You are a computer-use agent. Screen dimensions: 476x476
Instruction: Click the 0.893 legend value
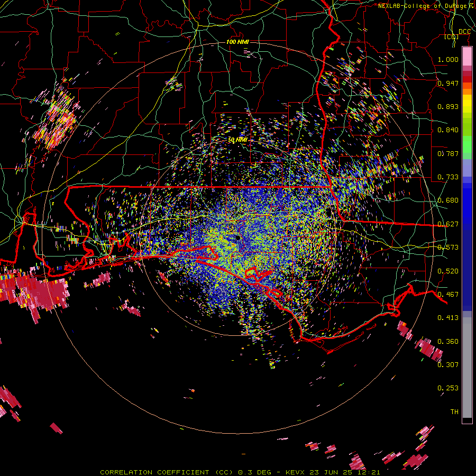click(448, 106)
